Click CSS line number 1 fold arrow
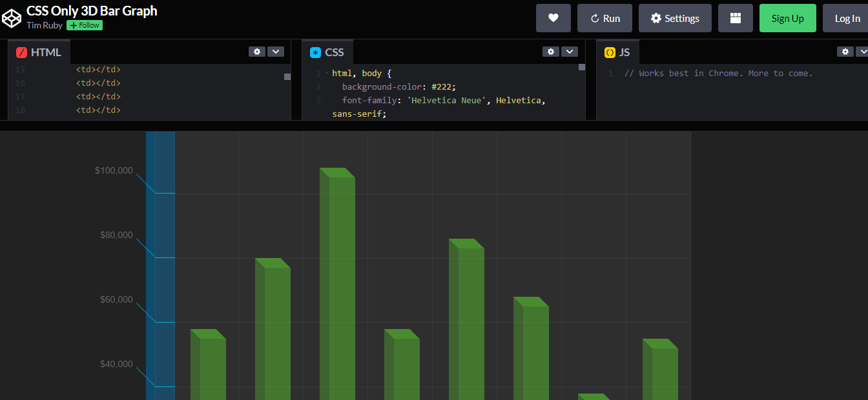This screenshot has width=868, height=400. point(326,74)
